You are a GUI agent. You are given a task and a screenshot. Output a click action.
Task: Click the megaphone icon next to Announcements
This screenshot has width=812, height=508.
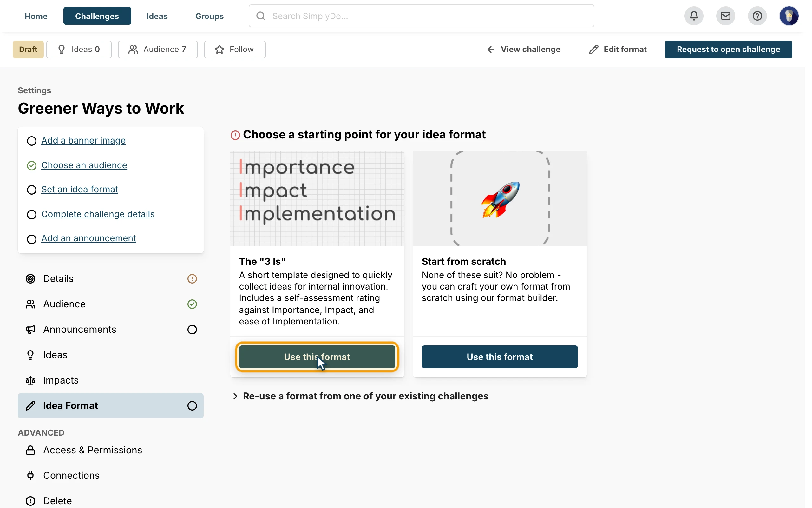click(x=30, y=330)
